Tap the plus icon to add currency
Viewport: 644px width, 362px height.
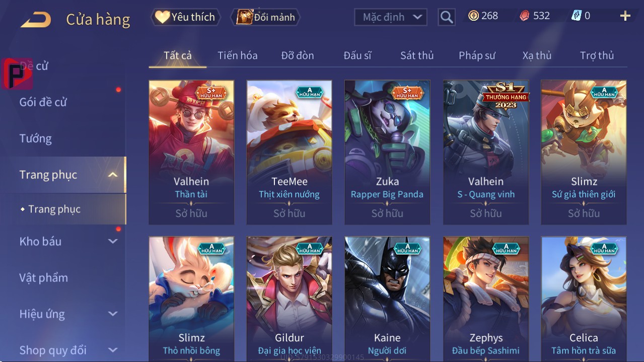(x=625, y=16)
